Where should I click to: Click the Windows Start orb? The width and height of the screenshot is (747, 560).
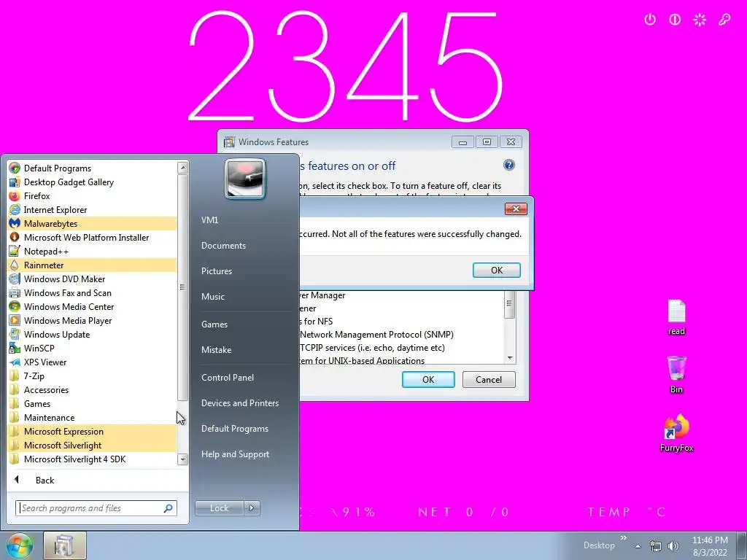pyautogui.click(x=20, y=545)
